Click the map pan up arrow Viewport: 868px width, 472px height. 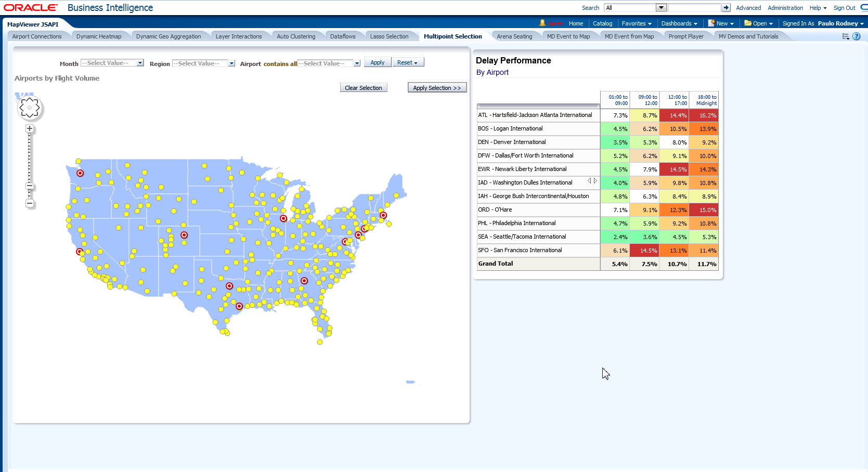[30, 99]
